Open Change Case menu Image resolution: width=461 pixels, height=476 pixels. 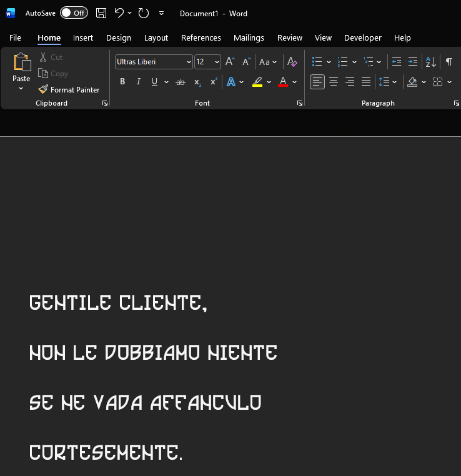[268, 62]
